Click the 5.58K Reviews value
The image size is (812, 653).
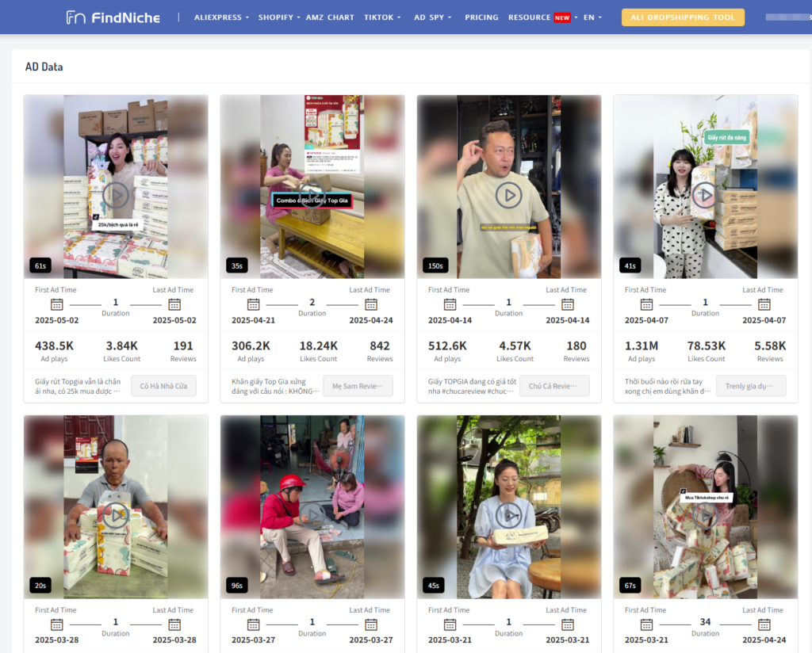770,346
